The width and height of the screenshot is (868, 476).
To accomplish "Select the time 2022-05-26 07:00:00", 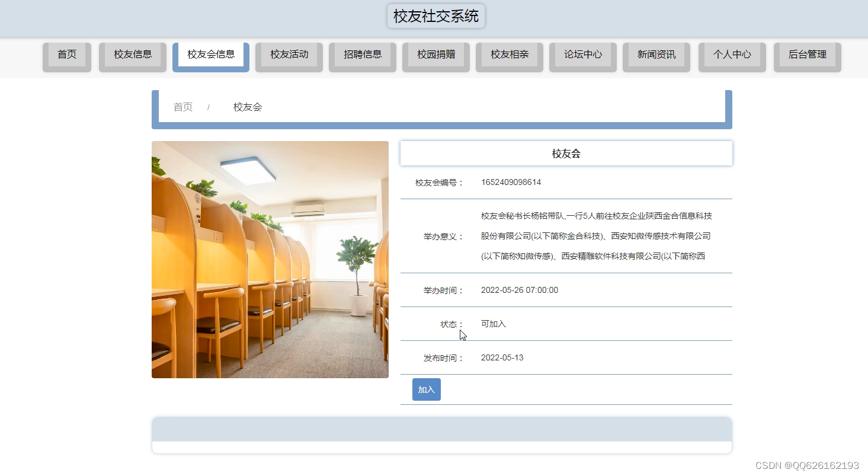I will (x=520, y=290).
